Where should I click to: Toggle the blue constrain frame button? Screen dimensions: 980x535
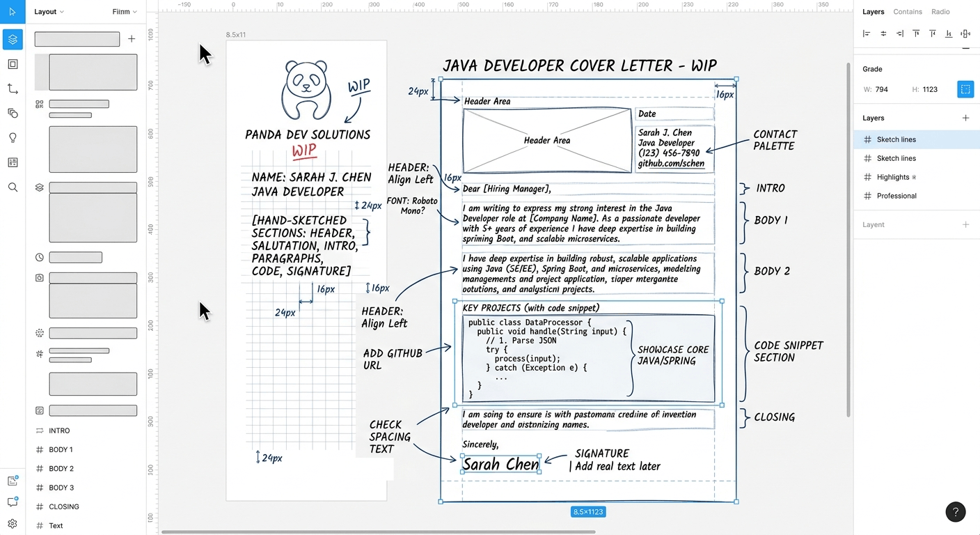(965, 89)
